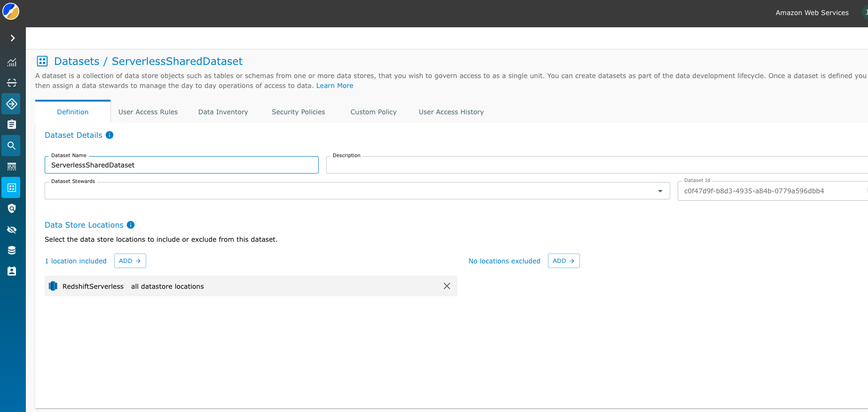Click the Amazon Web Services label in the header
868x412 pixels.
pyautogui.click(x=812, y=13)
